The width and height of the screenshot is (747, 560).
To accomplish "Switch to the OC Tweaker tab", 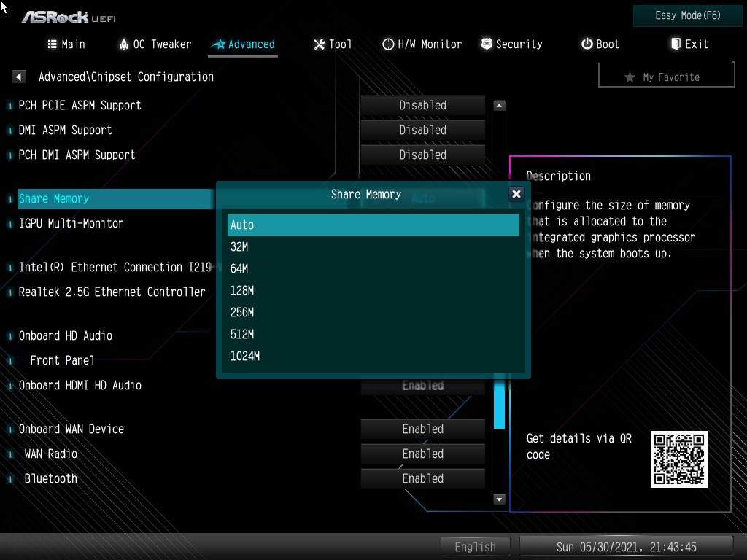I will click(155, 44).
